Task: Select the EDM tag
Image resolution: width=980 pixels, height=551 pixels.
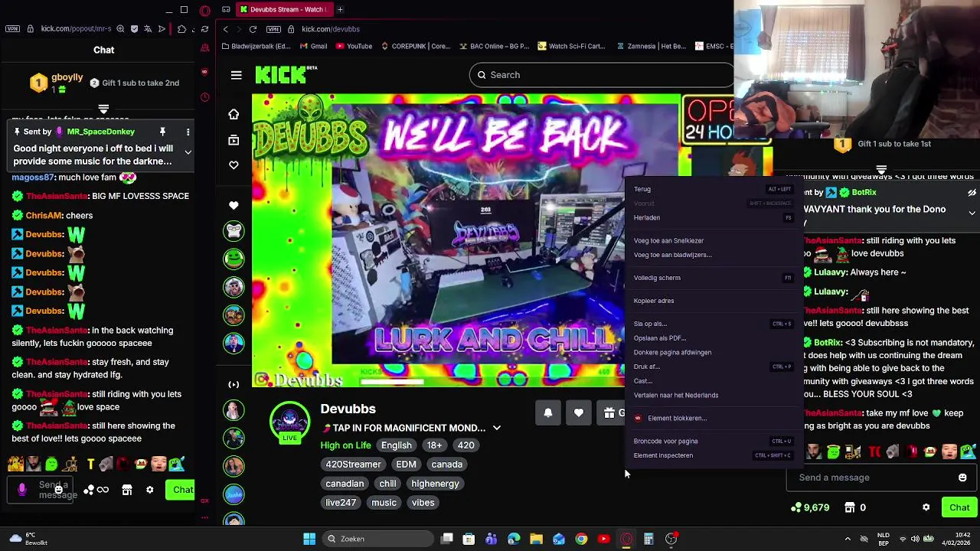Action: [x=406, y=465]
